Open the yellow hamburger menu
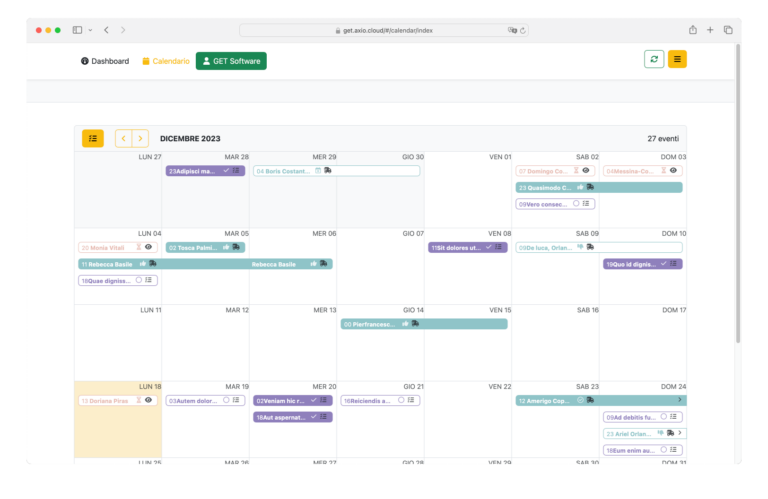The width and height of the screenshot is (768, 499). tap(677, 59)
